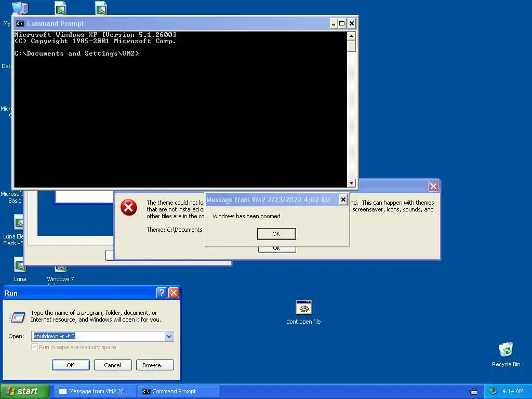Open My Computer icon on desktop
The height and width of the screenshot is (399, 532).
pos(20,7)
